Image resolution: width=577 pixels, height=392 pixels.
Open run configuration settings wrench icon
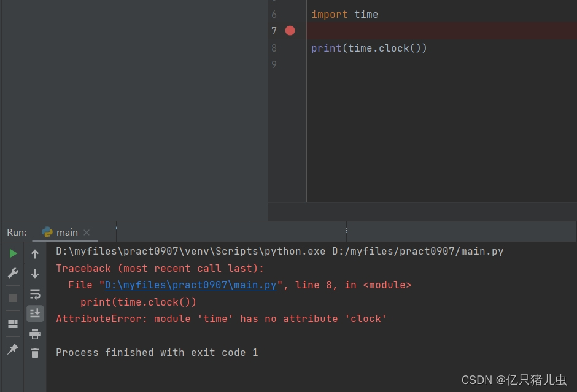pos(12,273)
